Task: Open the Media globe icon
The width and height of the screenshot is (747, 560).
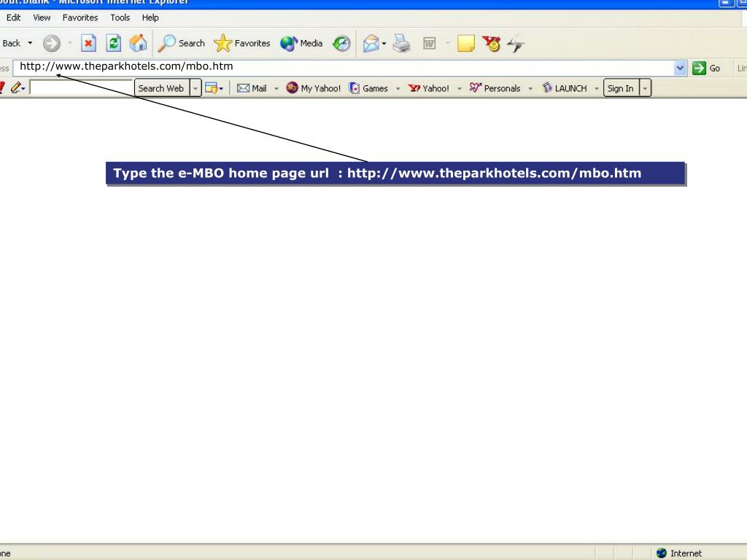Action: [289, 43]
